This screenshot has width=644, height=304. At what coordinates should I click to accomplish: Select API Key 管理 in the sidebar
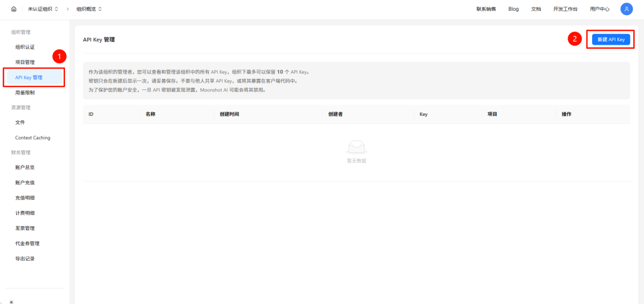click(x=29, y=78)
